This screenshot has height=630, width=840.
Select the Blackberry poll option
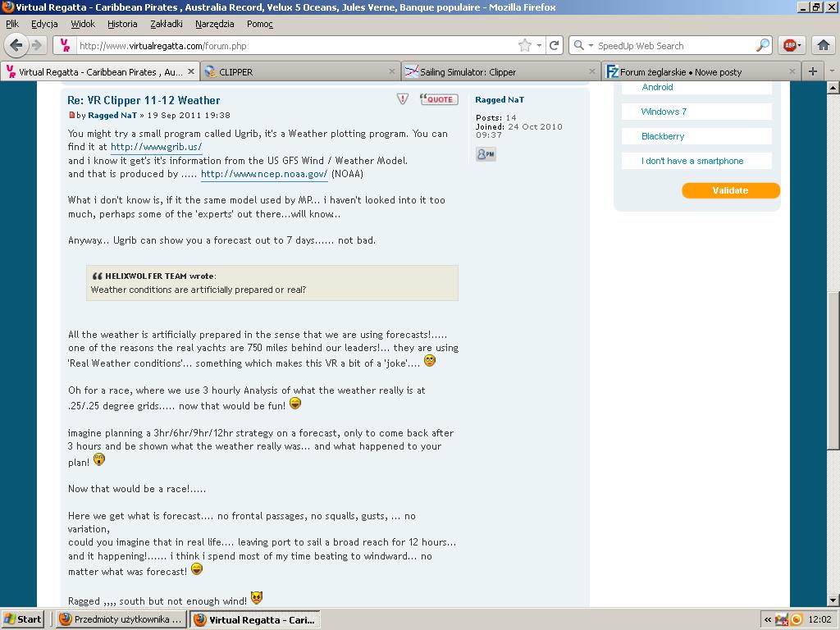tap(663, 136)
